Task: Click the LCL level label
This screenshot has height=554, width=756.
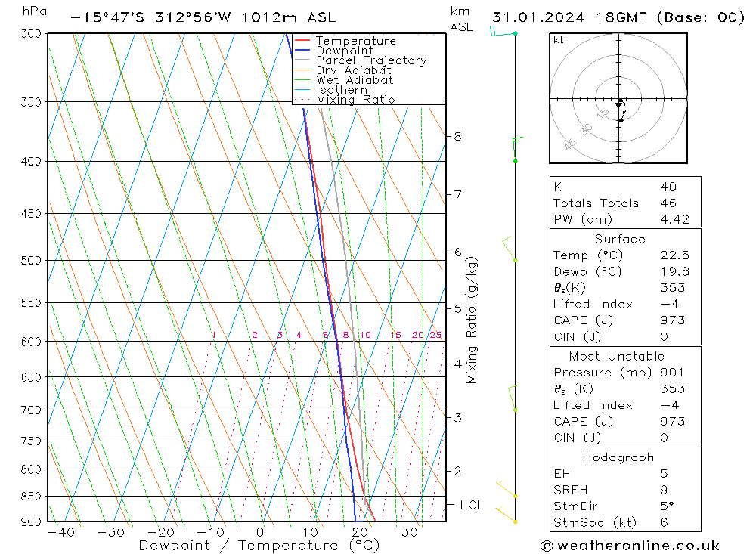Action: point(472,505)
